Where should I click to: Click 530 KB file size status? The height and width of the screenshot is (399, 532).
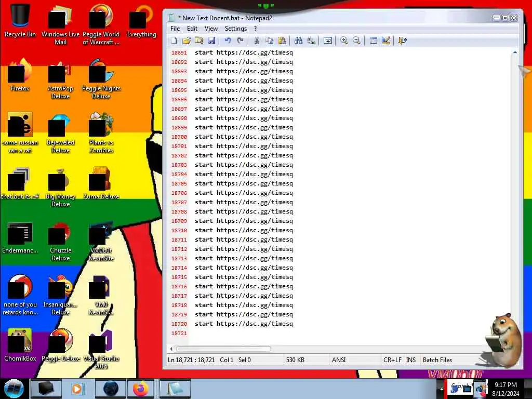click(295, 360)
